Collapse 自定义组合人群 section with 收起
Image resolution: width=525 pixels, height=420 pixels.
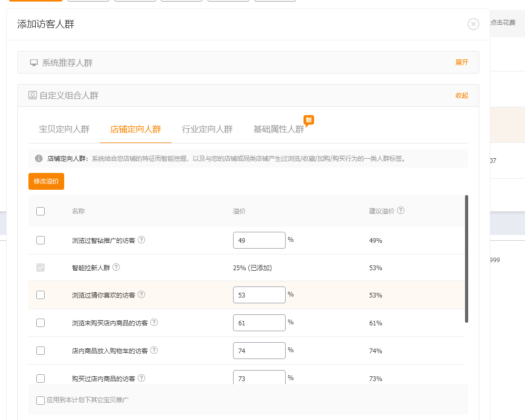point(461,96)
